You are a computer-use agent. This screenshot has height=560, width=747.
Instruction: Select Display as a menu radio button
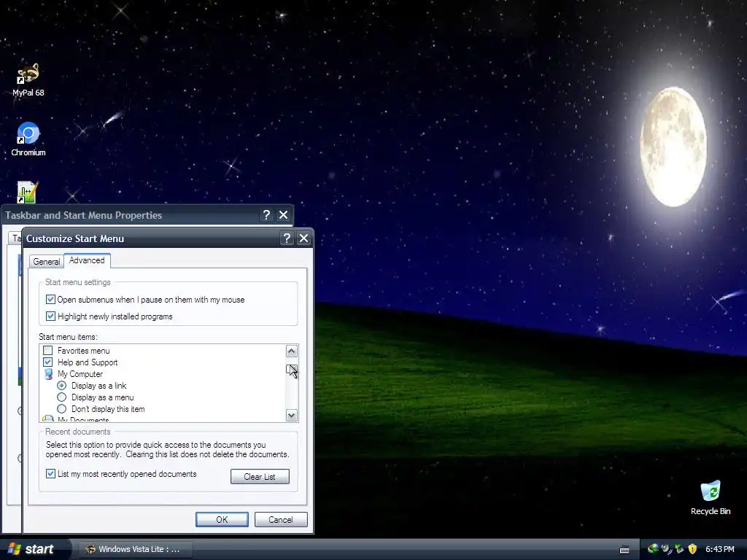[x=61, y=397]
